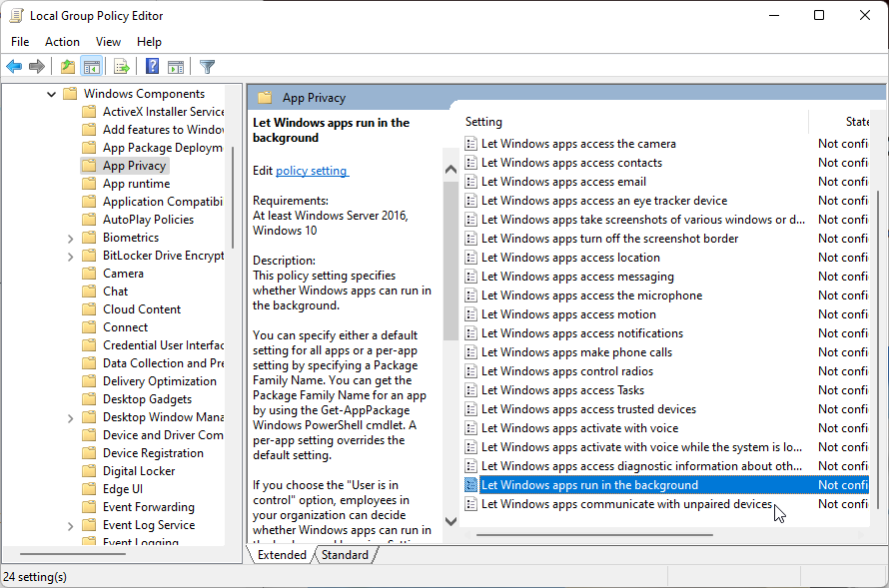
Task: Toggle the Show/Hide Console Tree icon
Action: pos(91,66)
